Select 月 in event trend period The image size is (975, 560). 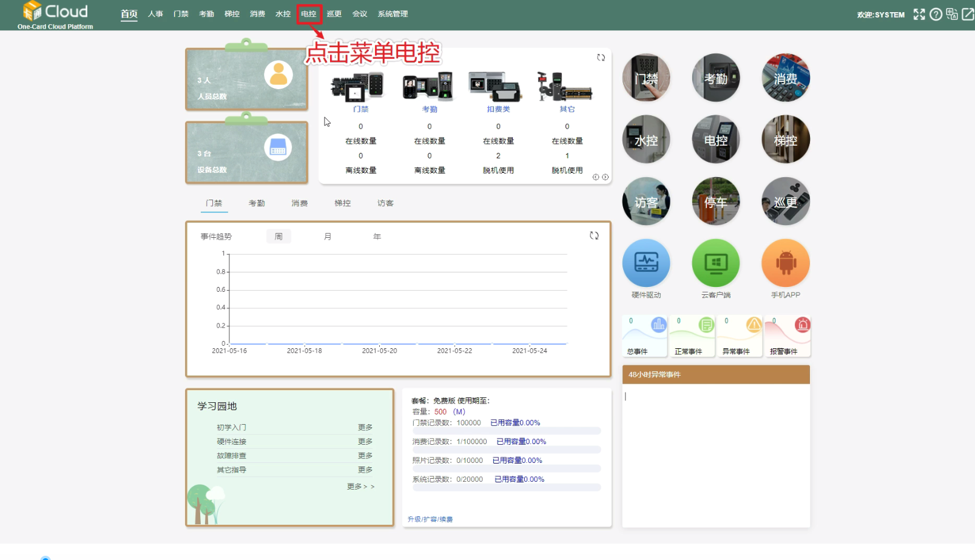[328, 237]
